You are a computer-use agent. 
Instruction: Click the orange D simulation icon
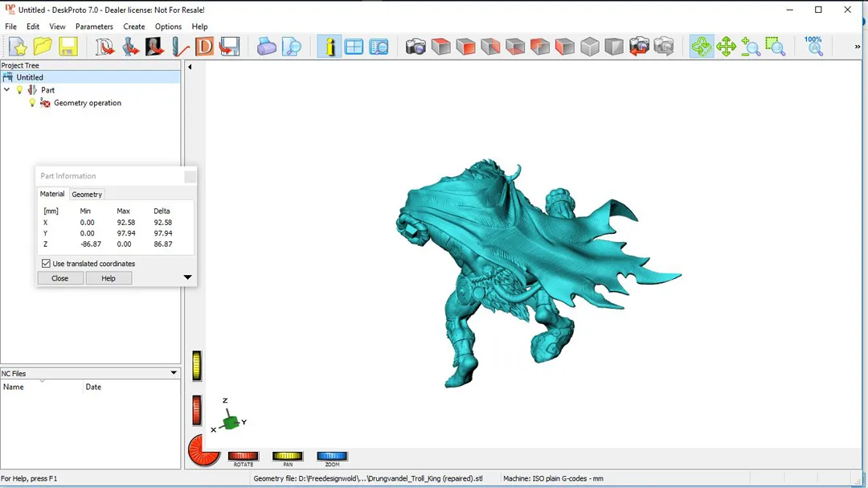point(204,47)
